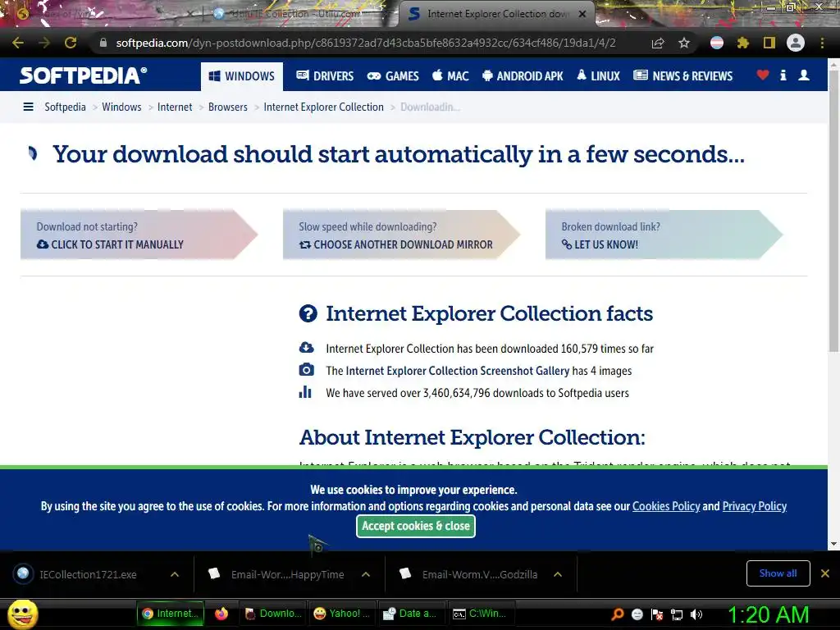The image size is (840, 630).
Task: Click Internet breadcrumb link
Action: tap(175, 107)
